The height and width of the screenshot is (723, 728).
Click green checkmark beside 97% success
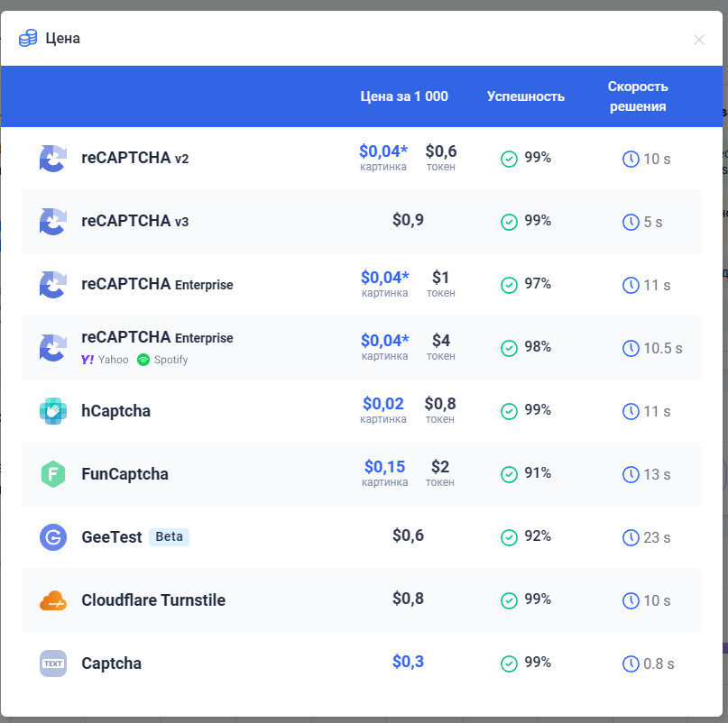pos(509,285)
